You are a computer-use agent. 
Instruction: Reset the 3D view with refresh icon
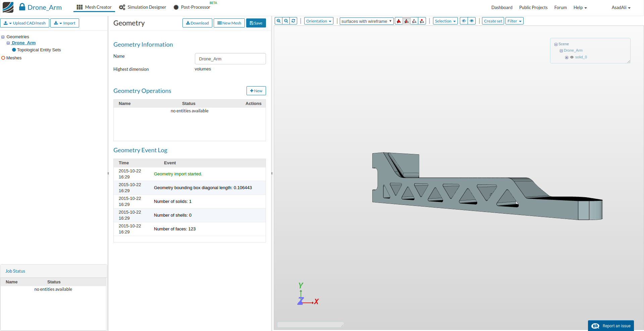click(293, 21)
